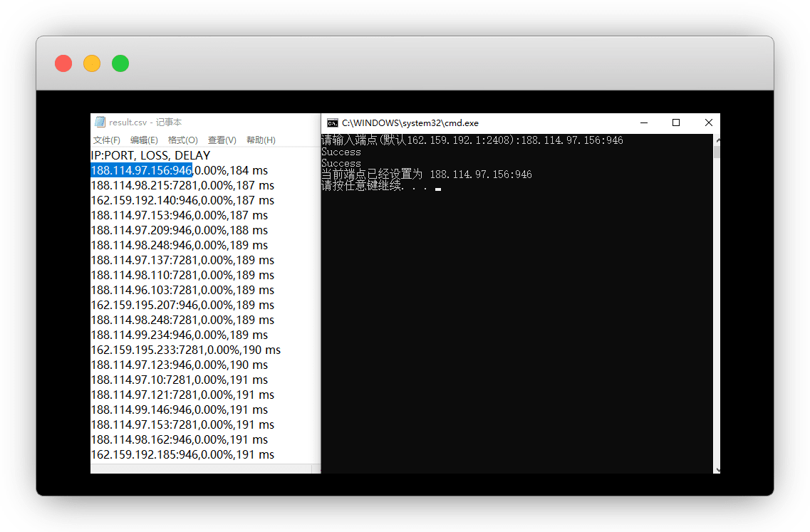Screen dimensions: 810x532
Task: Open the 格式(O) menu in Notepad
Action: pos(182,140)
